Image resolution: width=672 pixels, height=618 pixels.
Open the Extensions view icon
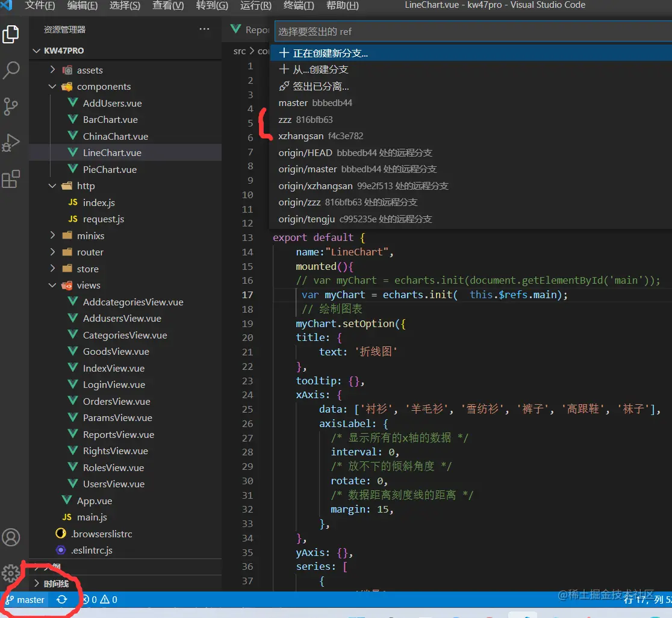[11, 179]
